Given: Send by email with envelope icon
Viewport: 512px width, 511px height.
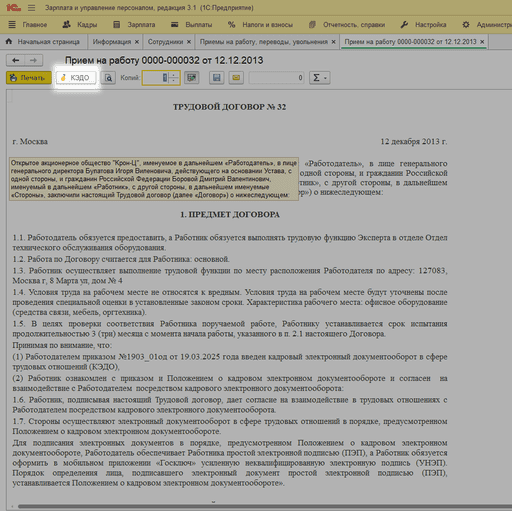Looking at the screenshot, I should coord(236,78).
